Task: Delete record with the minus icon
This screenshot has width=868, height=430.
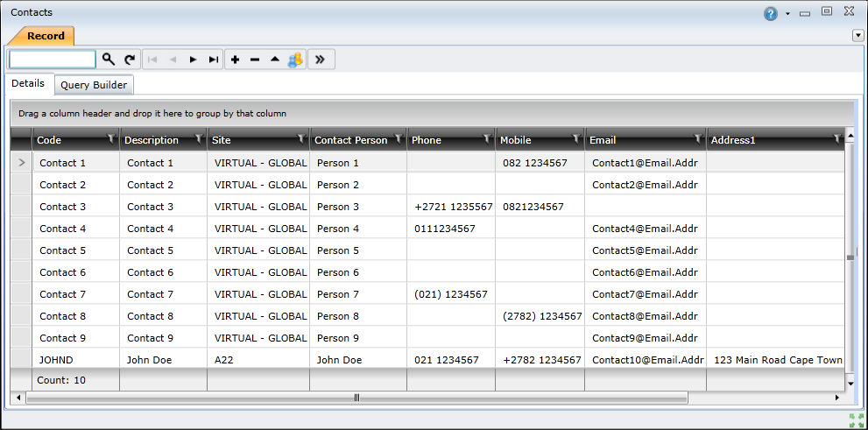Action: [x=255, y=60]
